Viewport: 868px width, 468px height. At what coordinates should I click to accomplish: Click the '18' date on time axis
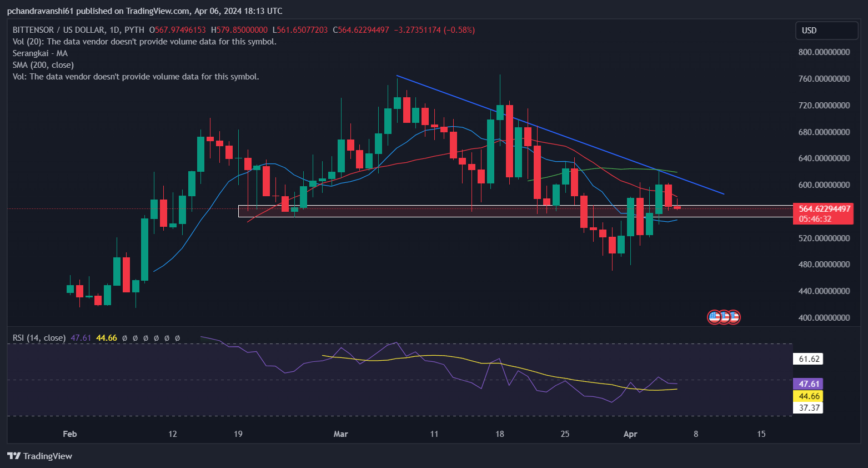pos(500,434)
